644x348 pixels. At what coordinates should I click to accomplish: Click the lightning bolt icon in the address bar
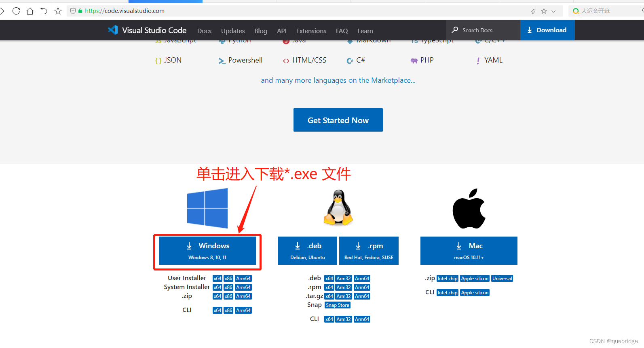tap(533, 11)
